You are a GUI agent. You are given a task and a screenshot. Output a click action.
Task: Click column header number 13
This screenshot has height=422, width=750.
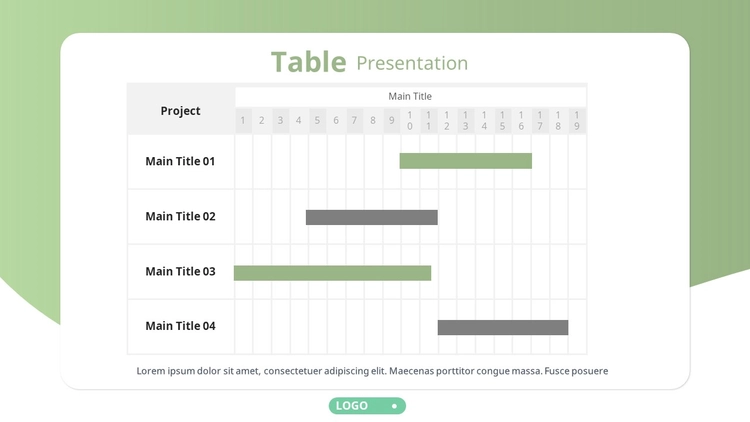(x=465, y=121)
